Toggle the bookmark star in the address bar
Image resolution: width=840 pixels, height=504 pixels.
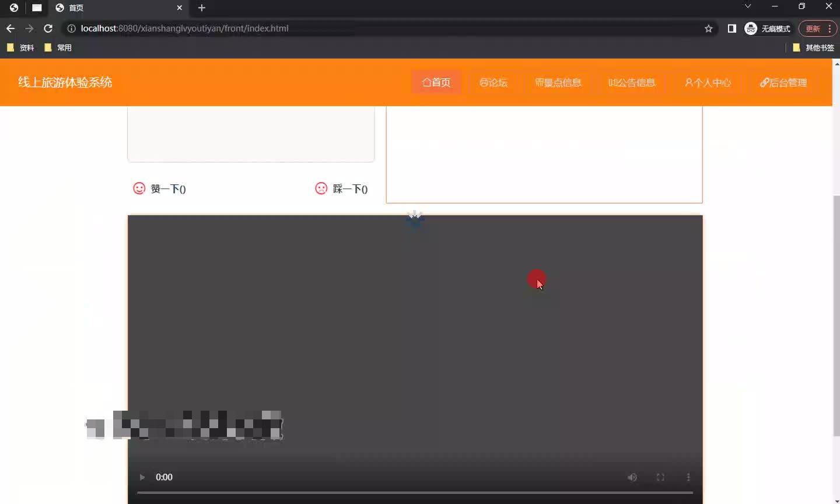tap(708, 28)
